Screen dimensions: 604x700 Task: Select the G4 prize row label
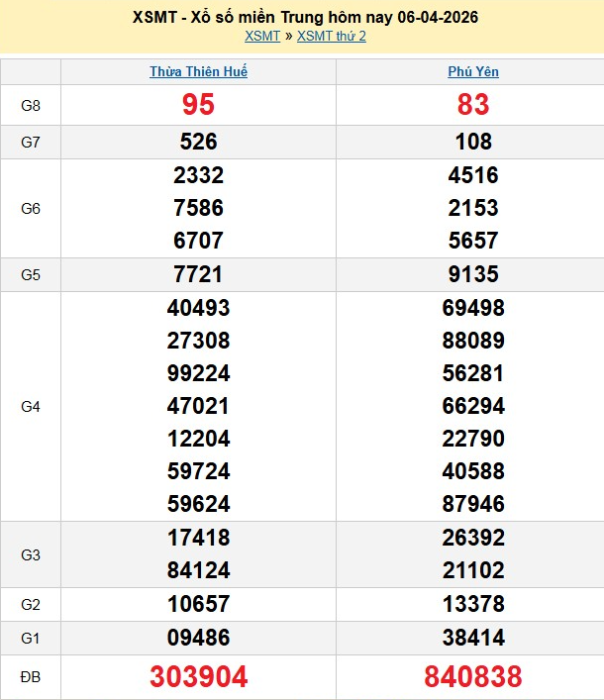click(x=31, y=406)
